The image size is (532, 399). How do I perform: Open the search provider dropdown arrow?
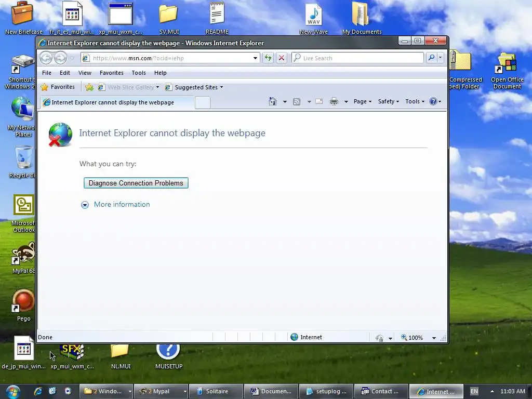[x=441, y=58]
